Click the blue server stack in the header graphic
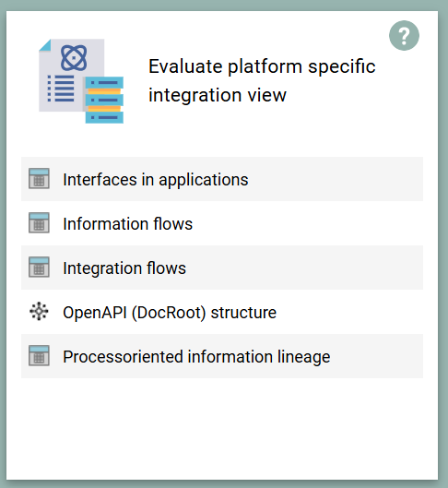Screen dimensions: 448x488 pyautogui.click(x=104, y=100)
